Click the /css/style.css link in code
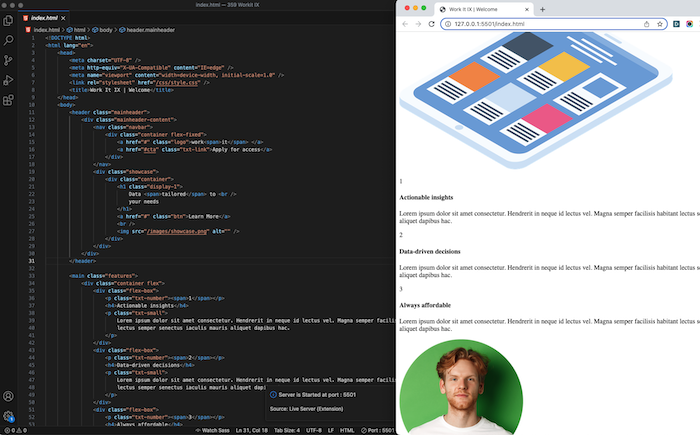Screen dimensions: 700x435 (178, 83)
